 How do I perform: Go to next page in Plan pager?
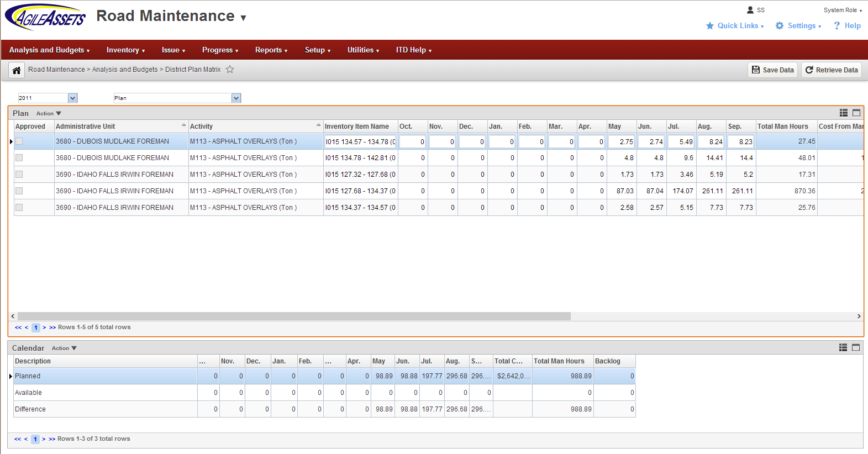click(44, 328)
